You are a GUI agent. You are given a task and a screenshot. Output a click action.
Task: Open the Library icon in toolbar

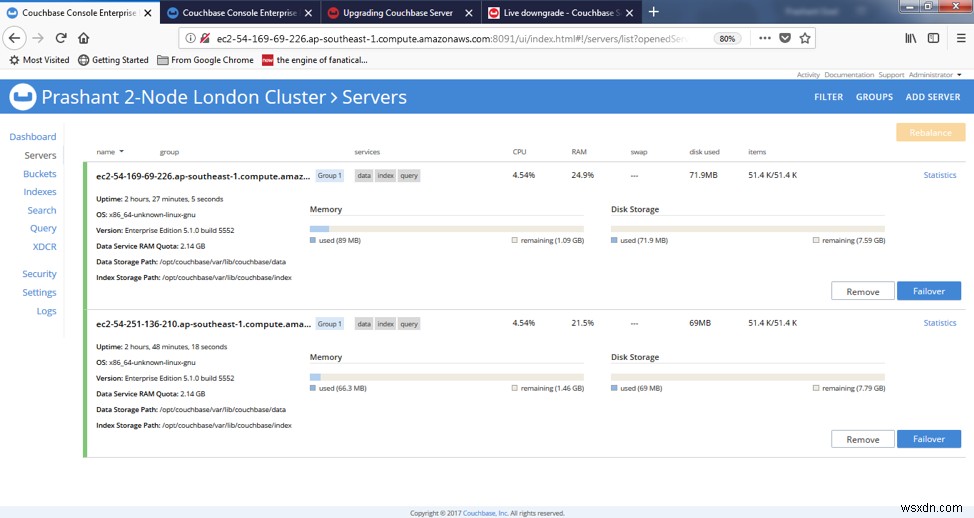[910, 38]
